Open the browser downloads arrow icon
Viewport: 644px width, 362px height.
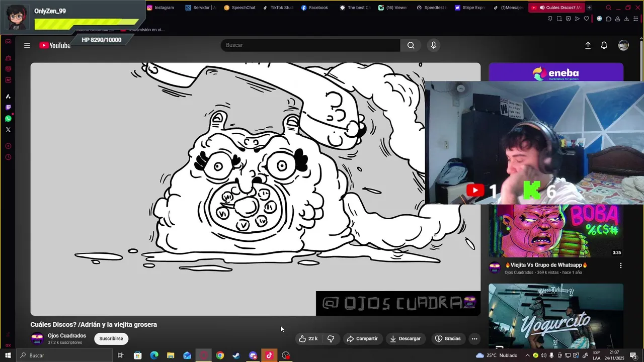626,19
